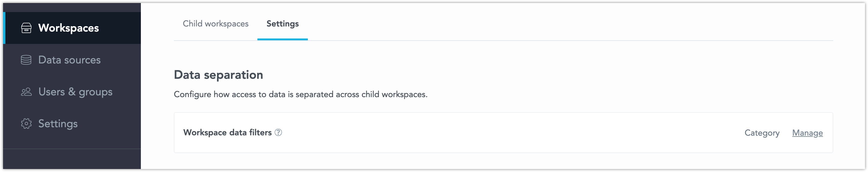
Task: Open Settings text label in sidebar
Action: point(58,124)
